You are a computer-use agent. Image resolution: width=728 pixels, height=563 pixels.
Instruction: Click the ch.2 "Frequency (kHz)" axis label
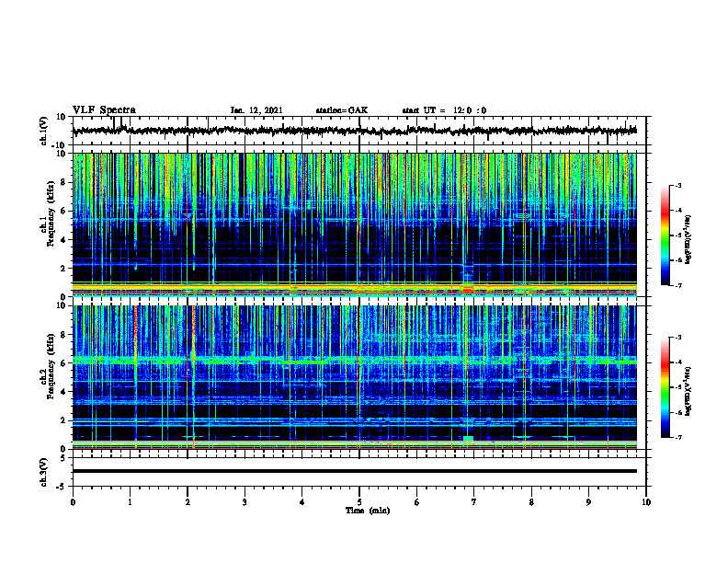pos(51,366)
